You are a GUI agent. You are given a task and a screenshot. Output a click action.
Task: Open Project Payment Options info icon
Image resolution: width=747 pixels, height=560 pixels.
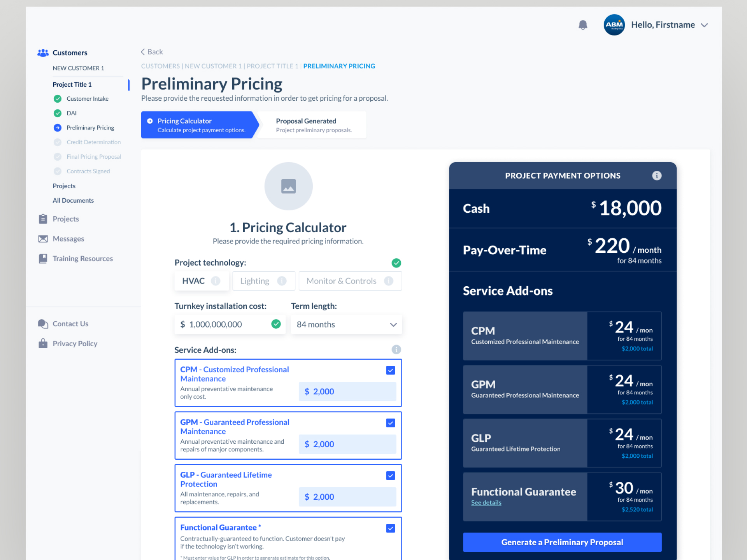pyautogui.click(x=657, y=175)
